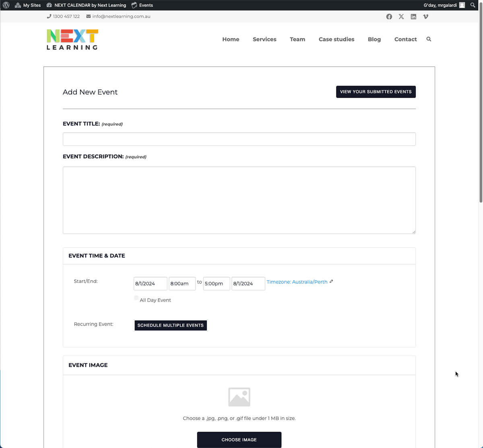The height and width of the screenshot is (448, 483).
Task: Click the user avatar in admin bar
Action: [462, 5]
